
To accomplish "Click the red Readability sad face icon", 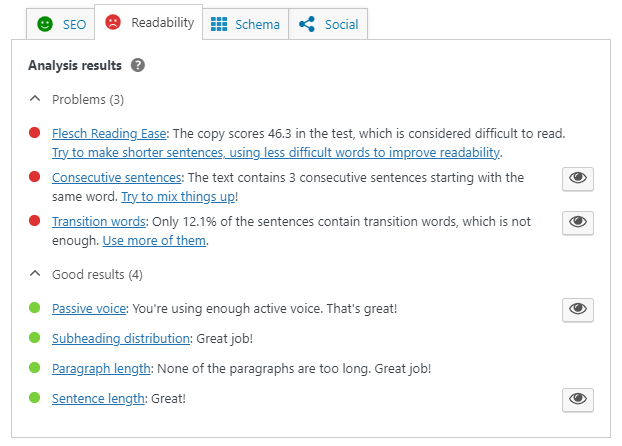I will pos(113,22).
